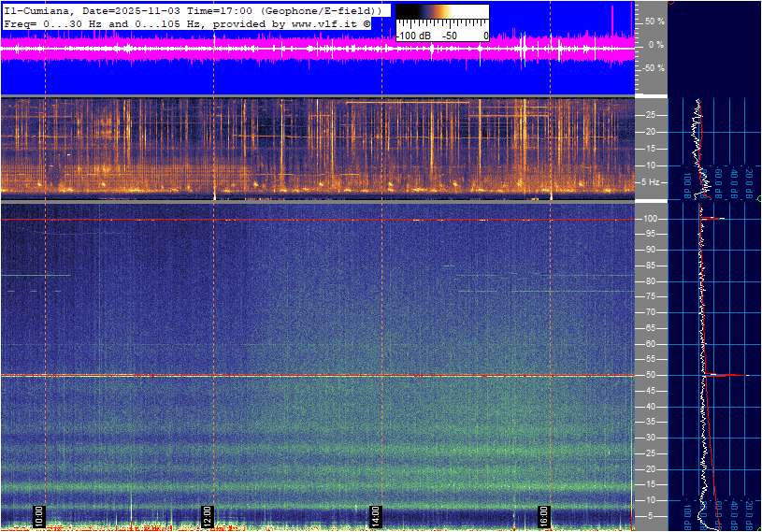
Task: Select the 14:00 time marker label
Action: tap(375, 515)
